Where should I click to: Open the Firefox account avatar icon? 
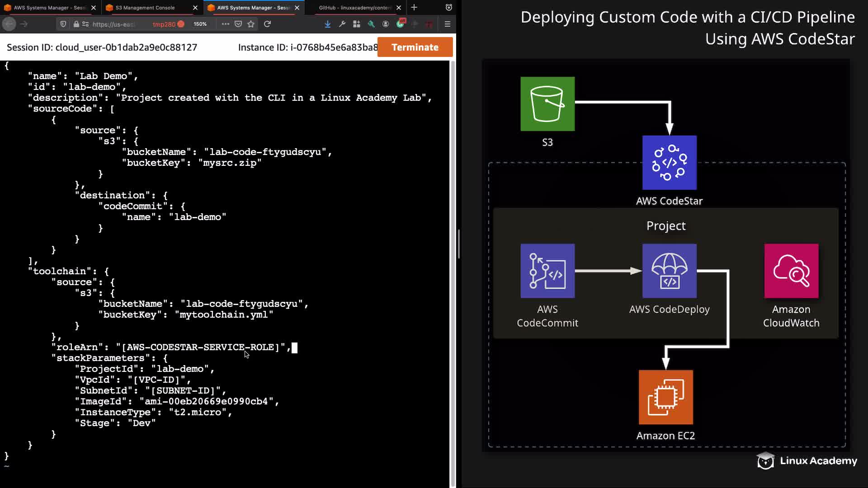click(x=386, y=24)
